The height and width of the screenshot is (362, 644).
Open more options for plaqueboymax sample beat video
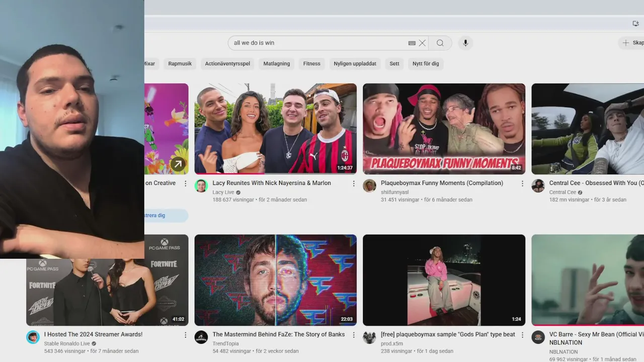pos(522,335)
